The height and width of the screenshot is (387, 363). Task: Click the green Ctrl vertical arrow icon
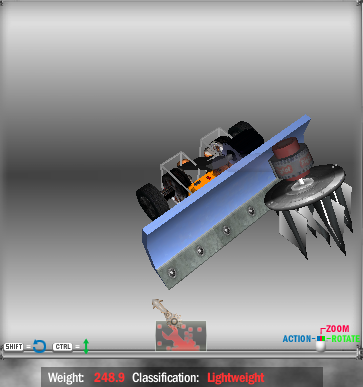86,346
